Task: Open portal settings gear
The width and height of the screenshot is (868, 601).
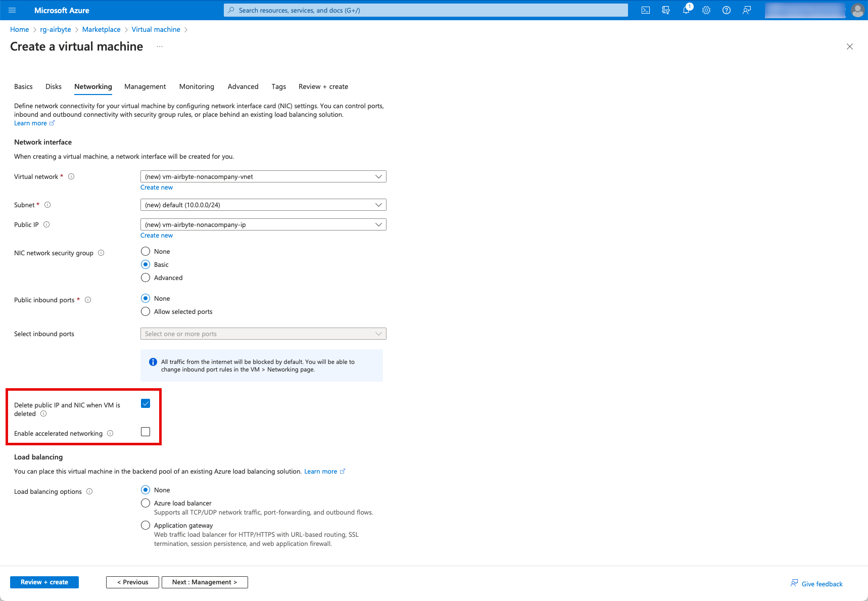Action: (x=706, y=10)
